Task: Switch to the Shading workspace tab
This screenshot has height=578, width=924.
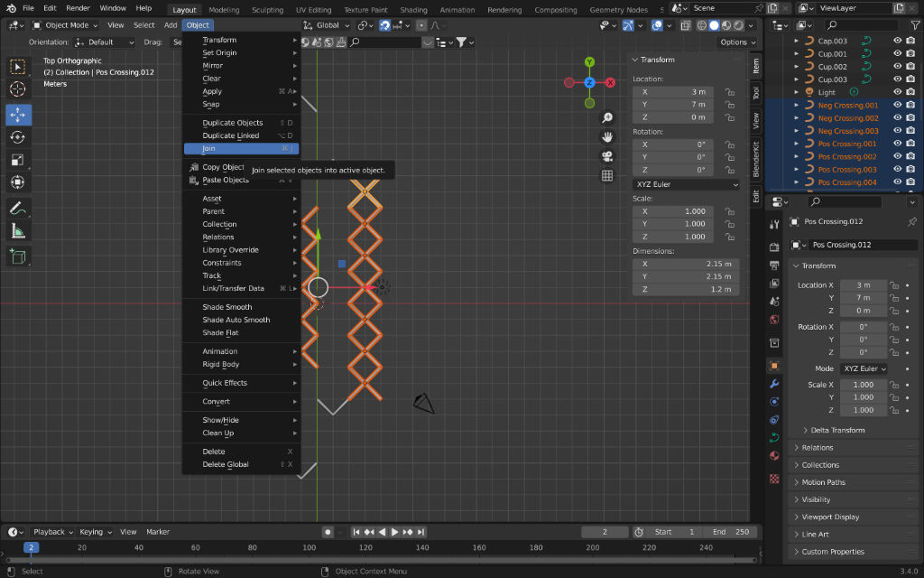Action: point(413,9)
